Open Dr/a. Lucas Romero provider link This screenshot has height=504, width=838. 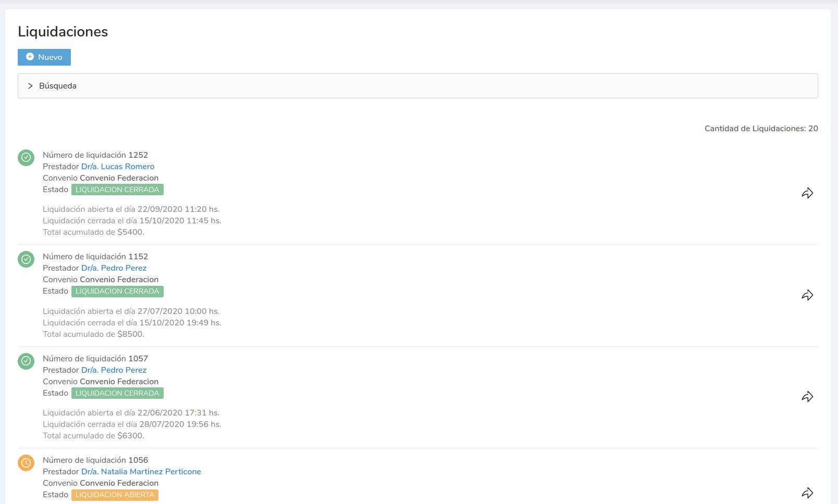click(118, 167)
